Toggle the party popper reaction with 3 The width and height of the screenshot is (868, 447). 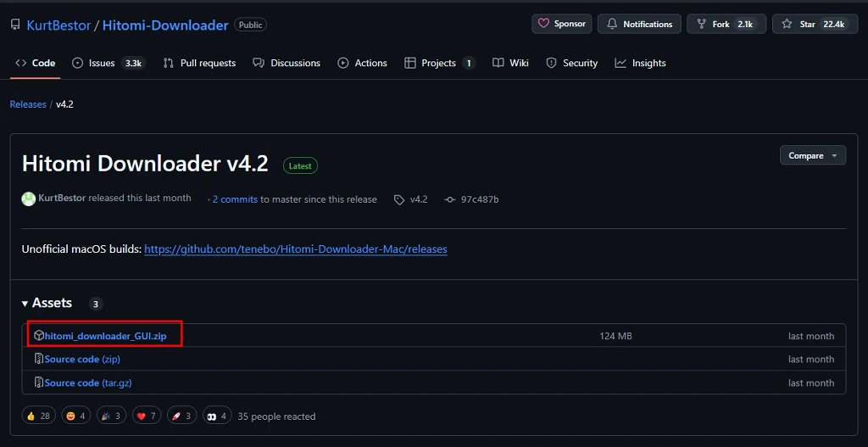111,416
